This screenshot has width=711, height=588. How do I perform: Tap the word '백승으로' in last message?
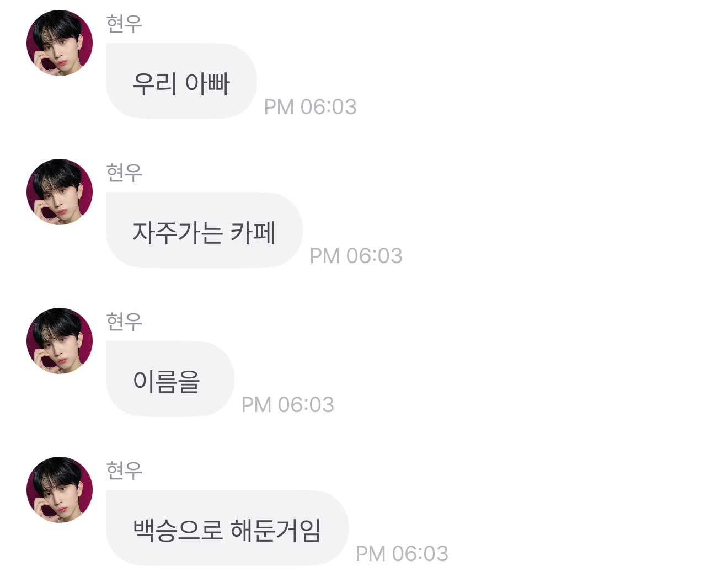[178, 530]
